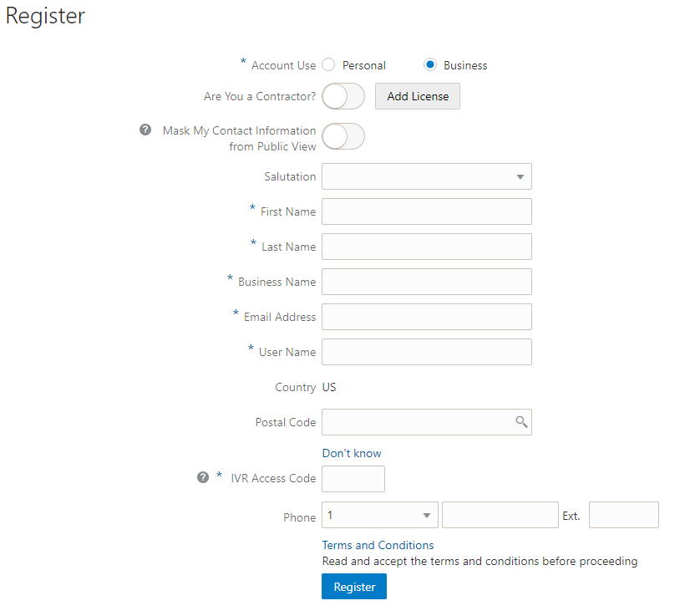Click the phone extension field labeled Ext.
The width and height of the screenshot is (675, 616).
click(623, 515)
